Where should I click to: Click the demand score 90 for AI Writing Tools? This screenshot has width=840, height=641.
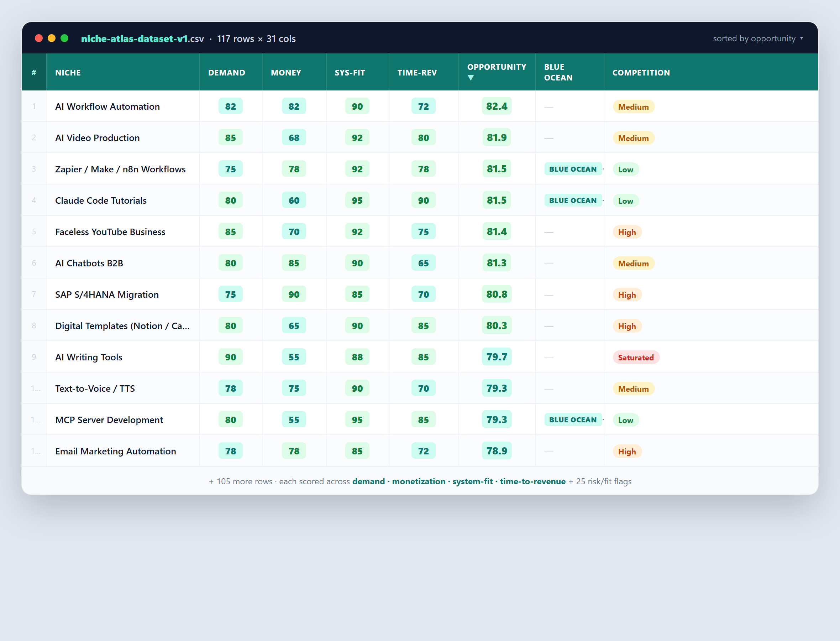pyautogui.click(x=230, y=357)
